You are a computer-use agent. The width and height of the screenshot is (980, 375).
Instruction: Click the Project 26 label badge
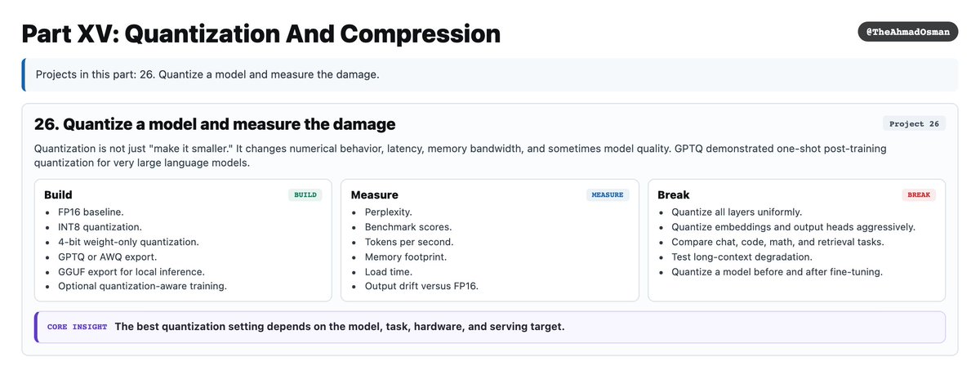click(914, 124)
